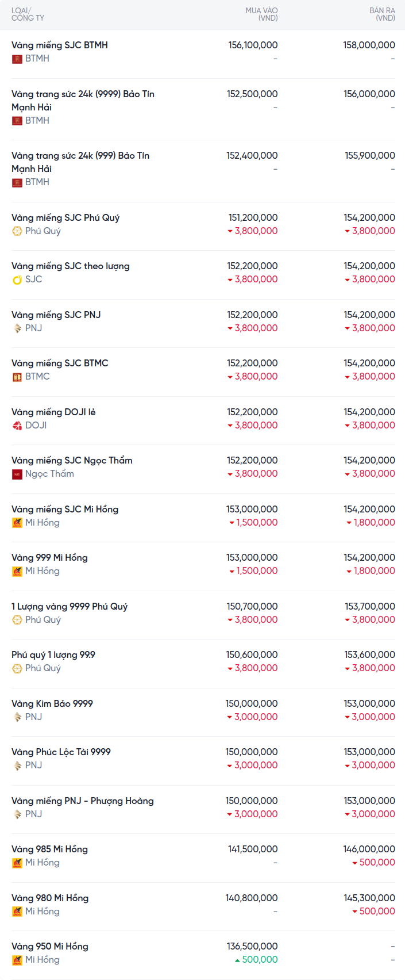Image resolution: width=405 pixels, height=980 pixels.
Task: Click PNJ logo under Vàng Kim Bảo 9999
Action: (17, 717)
